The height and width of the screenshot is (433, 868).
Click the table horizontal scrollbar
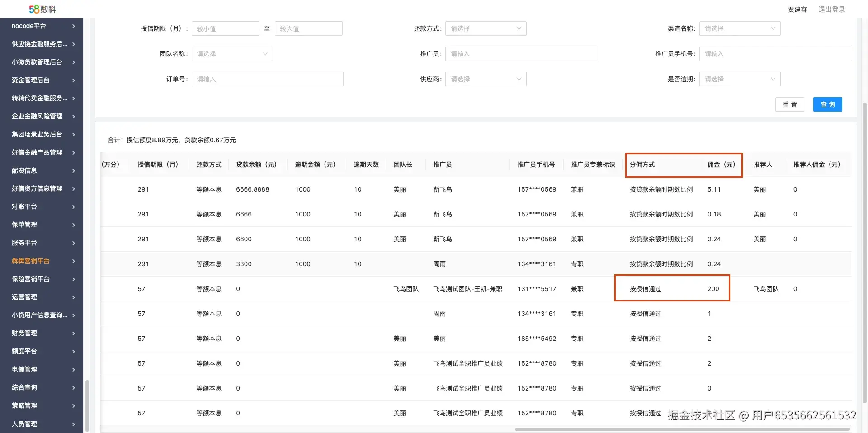click(683, 429)
